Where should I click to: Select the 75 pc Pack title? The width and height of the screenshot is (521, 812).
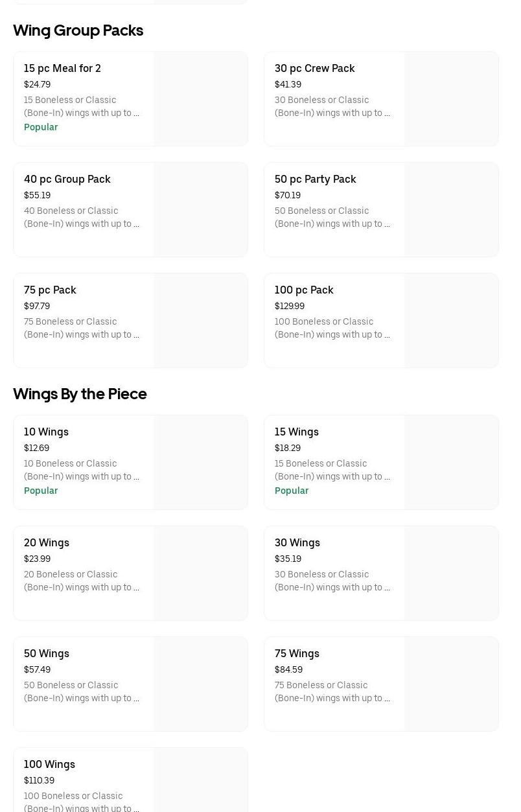(x=50, y=290)
